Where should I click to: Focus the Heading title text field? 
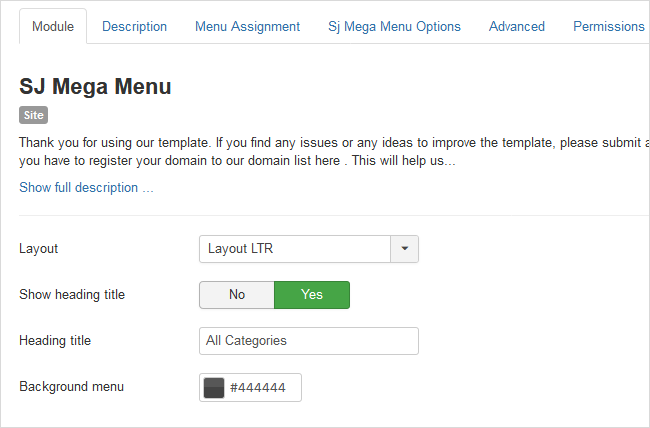(x=308, y=341)
